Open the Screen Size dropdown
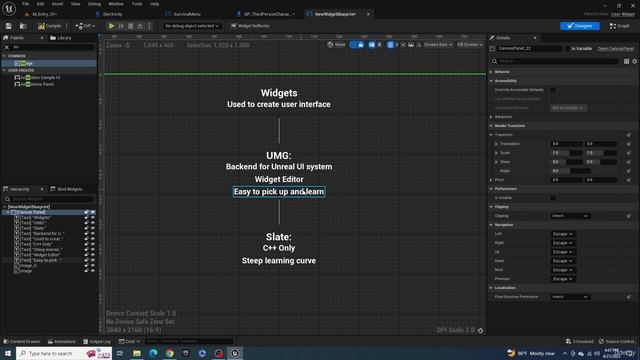The image size is (640, 360). click(438, 44)
